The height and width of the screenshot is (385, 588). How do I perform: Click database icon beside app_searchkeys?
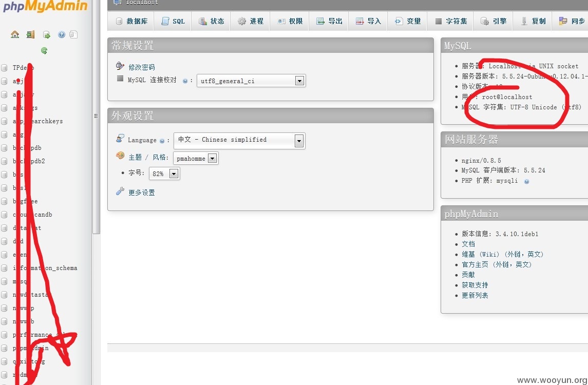click(x=4, y=121)
